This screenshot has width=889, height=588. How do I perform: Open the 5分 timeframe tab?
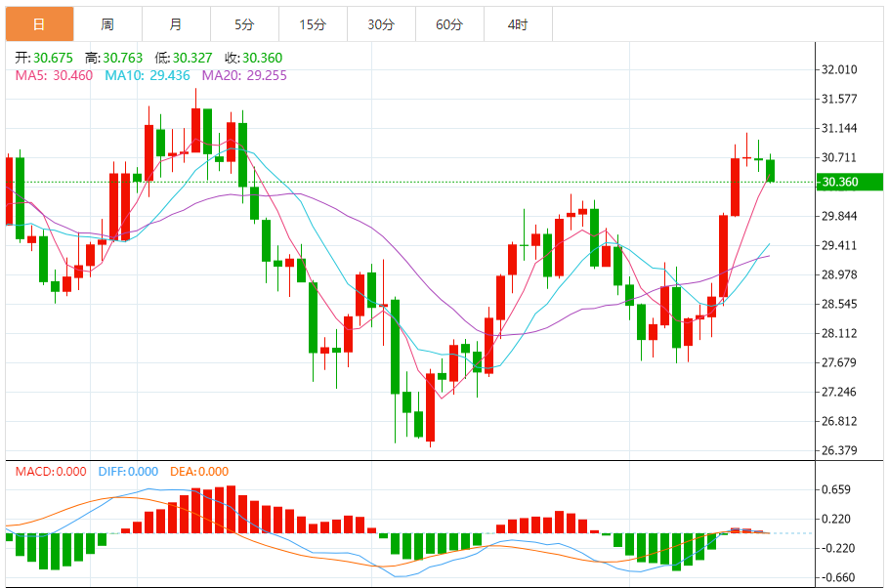pos(244,24)
